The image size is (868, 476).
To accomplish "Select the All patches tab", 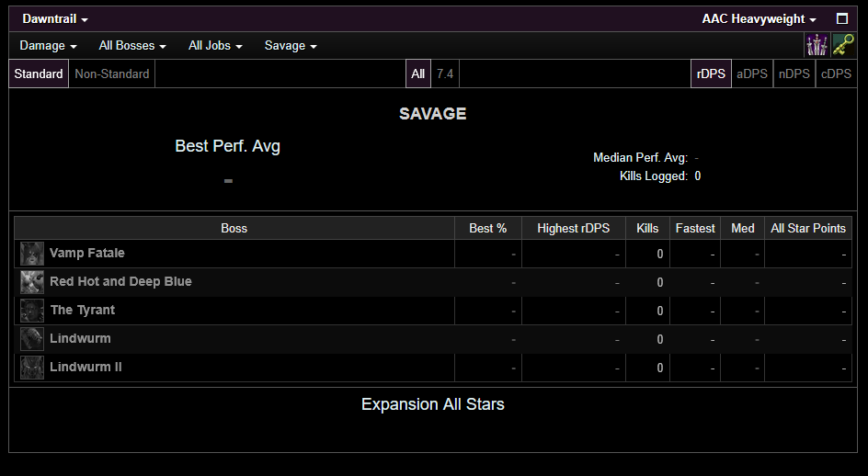I will point(418,74).
